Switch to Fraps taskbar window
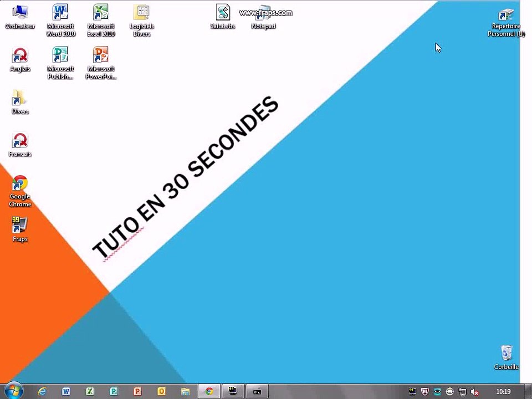Viewport: 532px width, 399px height. [233, 392]
